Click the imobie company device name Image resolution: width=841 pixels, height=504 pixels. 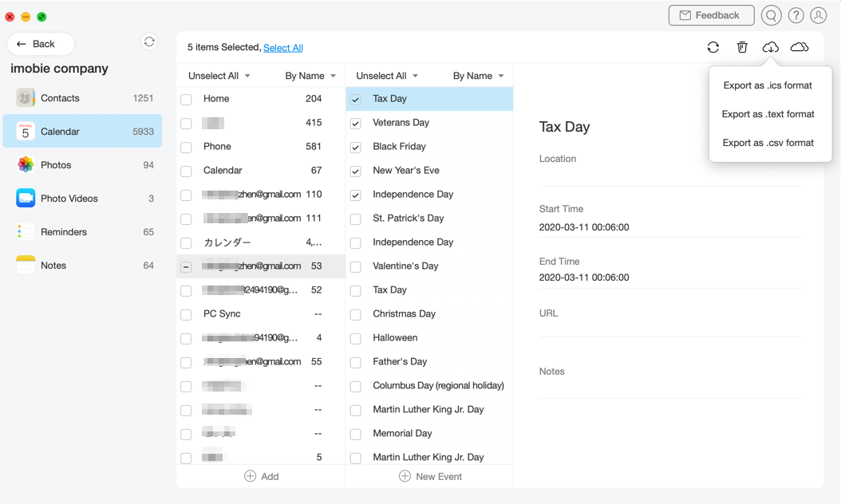[x=60, y=69]
